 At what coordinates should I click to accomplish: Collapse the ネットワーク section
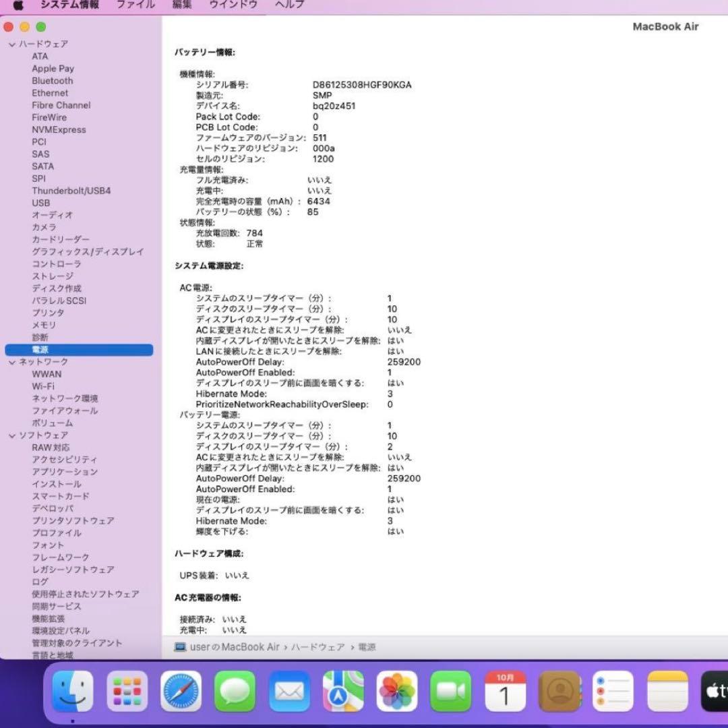pos(12,362)
